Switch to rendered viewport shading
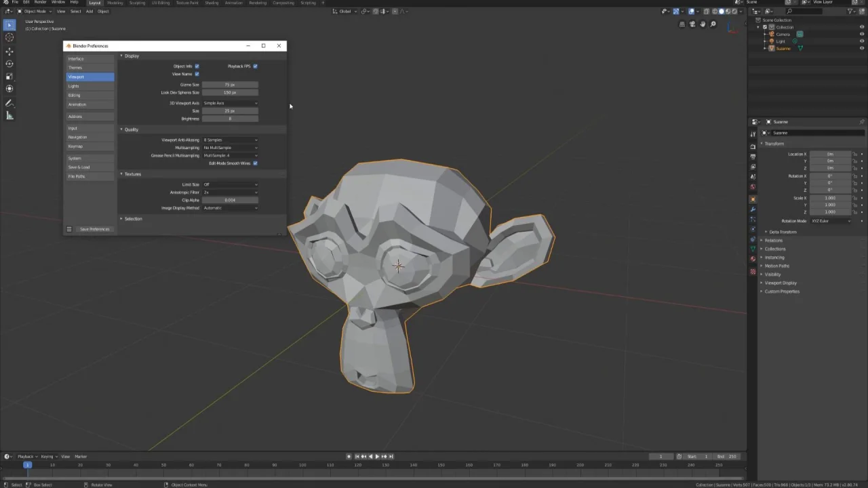 (x=734, y=12)
